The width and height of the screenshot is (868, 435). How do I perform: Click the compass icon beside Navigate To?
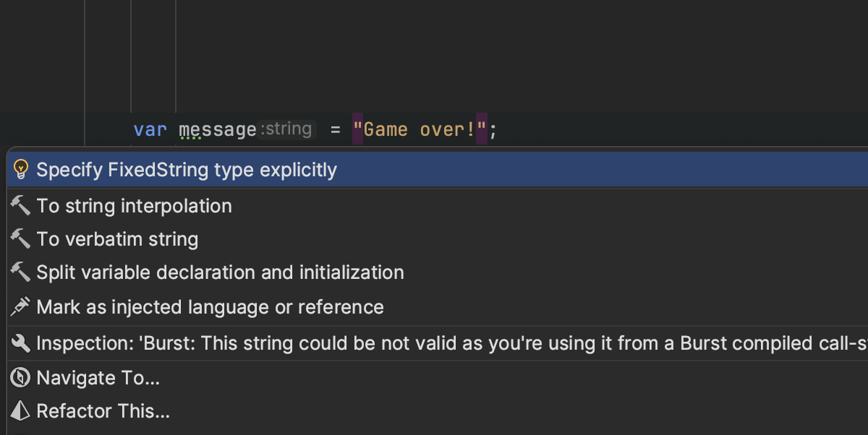(x=20, y=378)
